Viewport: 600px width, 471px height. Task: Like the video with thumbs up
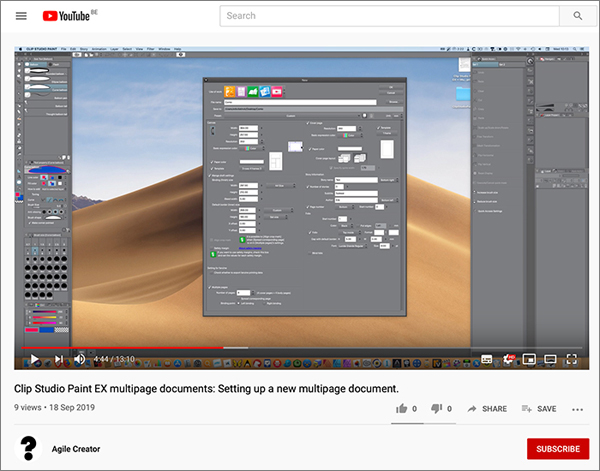click(x=401, y=409)
